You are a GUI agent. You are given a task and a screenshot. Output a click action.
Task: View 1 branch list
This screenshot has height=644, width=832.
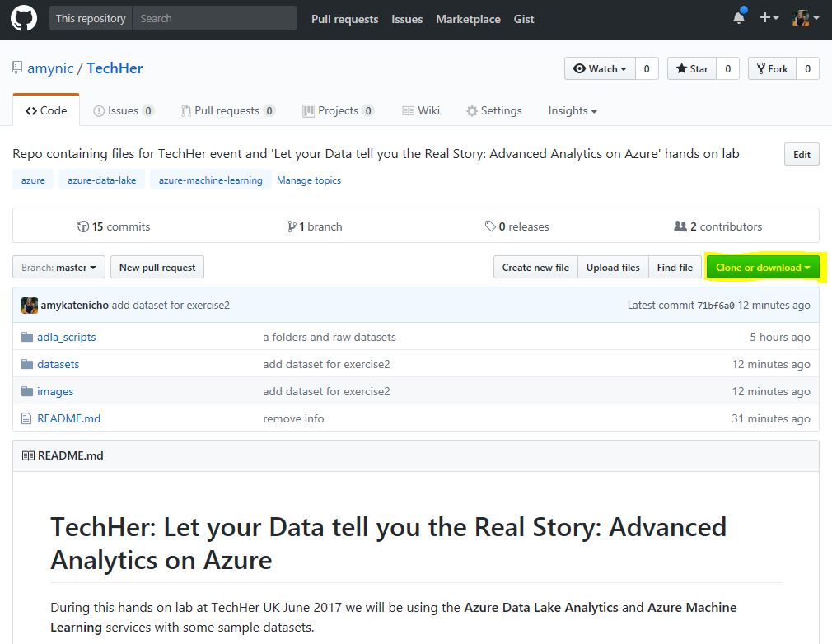315,226
